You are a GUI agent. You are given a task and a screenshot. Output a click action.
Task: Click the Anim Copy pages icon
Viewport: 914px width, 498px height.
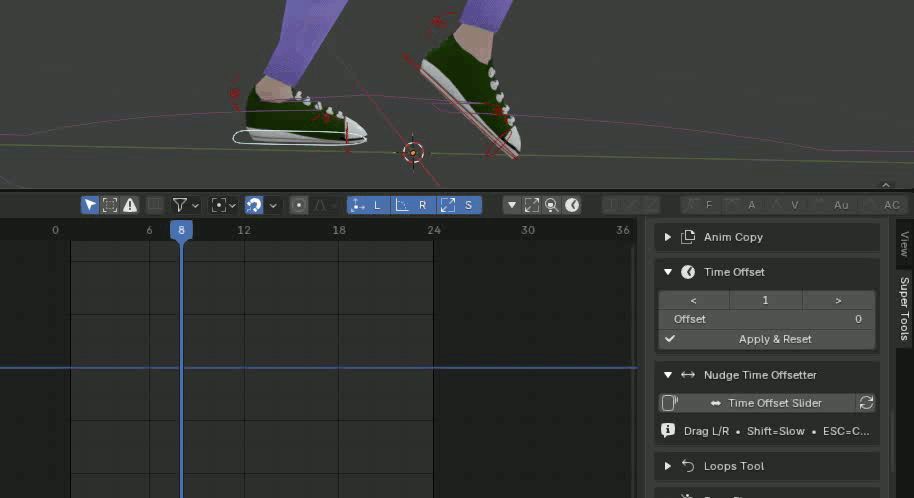(x=688, y=237)
